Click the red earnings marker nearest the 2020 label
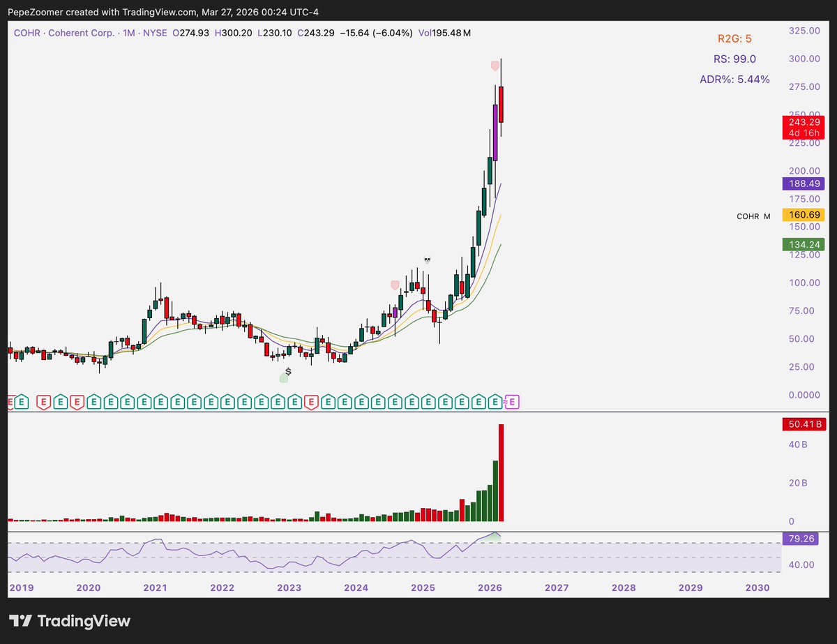The image size is (837, 644). (76, 402)
